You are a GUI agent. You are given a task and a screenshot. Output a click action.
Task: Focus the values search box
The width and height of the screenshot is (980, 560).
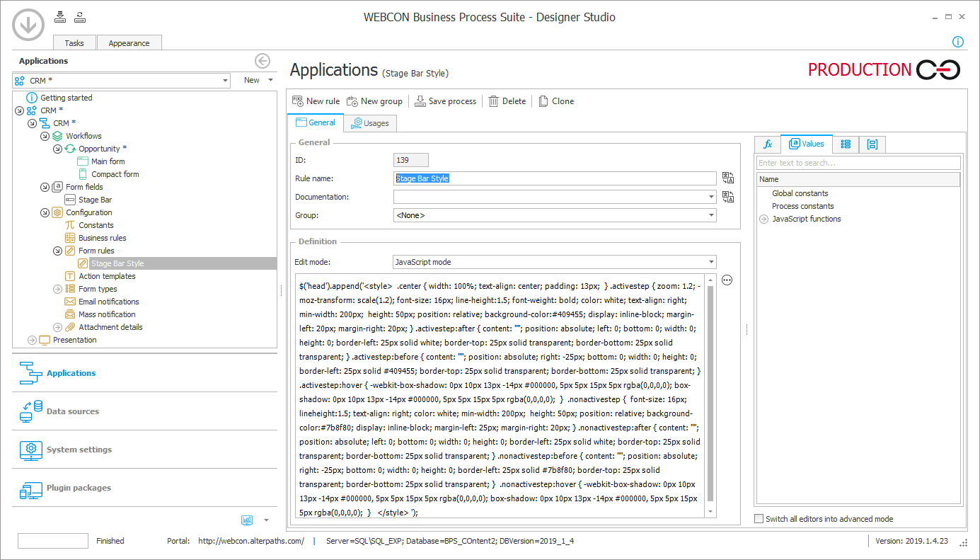pos(858,163)
